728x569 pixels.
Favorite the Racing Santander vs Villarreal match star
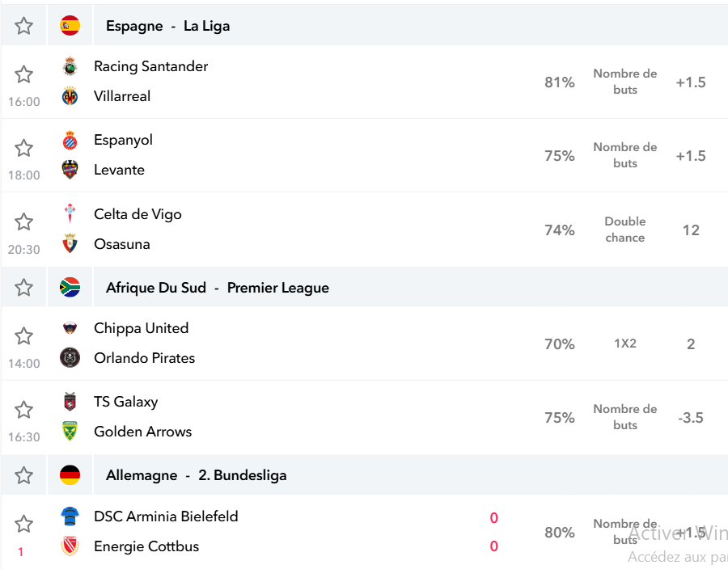tap(23, 74)
